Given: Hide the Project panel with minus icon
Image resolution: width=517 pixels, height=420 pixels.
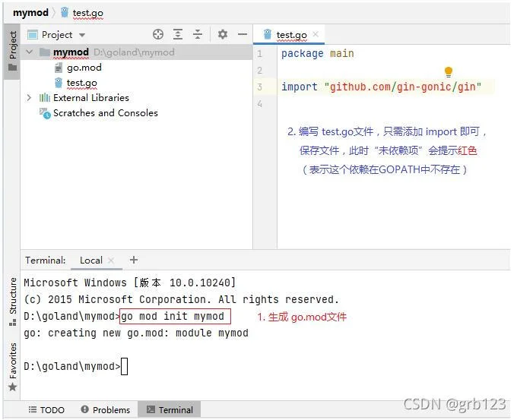Looking at the screenshot, I should 243,34.
